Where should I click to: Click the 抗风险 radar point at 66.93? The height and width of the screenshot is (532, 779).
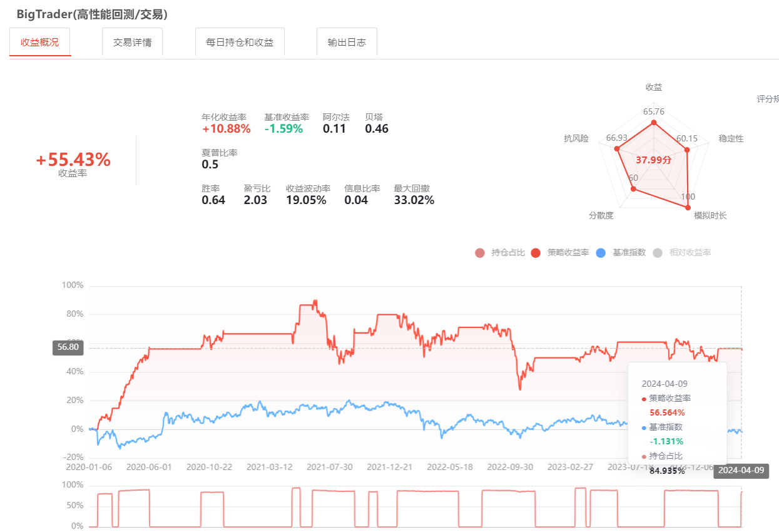(617, 149)
